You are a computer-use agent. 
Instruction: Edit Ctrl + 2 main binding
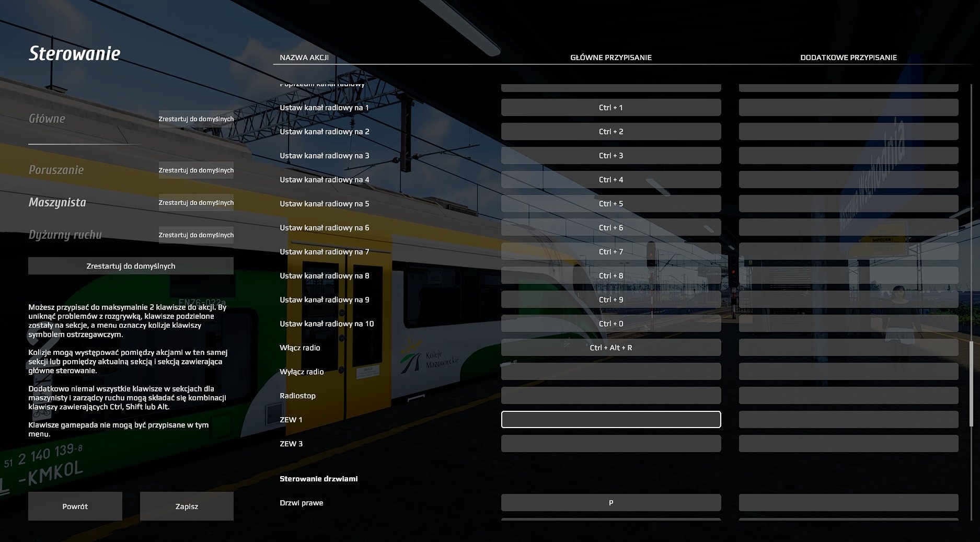(x=611, y=132)
